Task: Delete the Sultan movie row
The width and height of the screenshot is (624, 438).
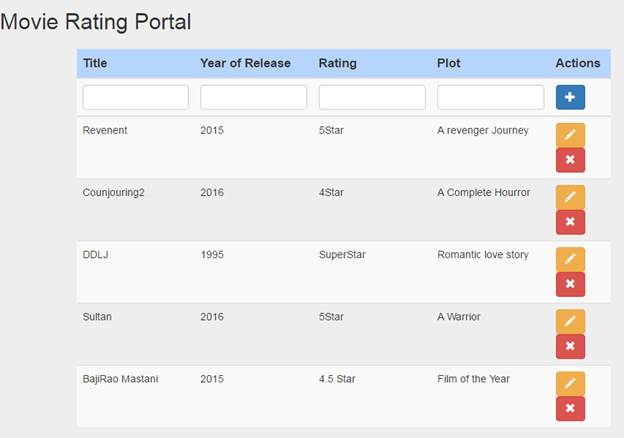Action: pos(570,346)
